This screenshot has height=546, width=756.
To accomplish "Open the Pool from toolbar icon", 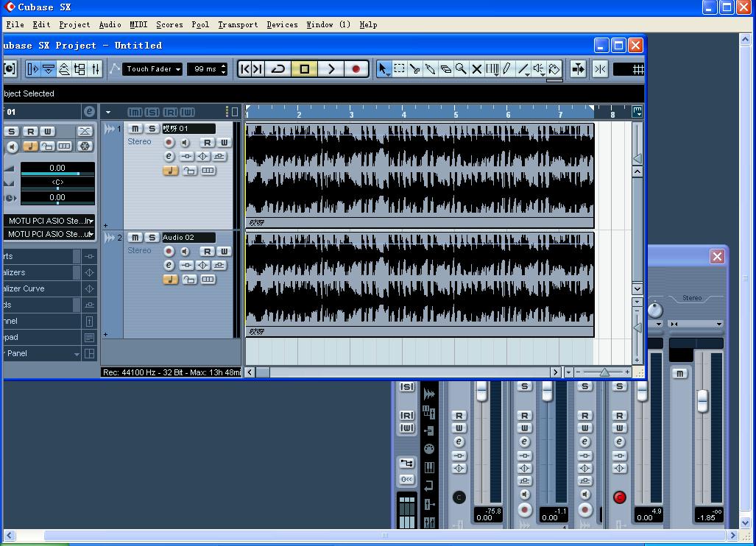I will click(80, 69).
